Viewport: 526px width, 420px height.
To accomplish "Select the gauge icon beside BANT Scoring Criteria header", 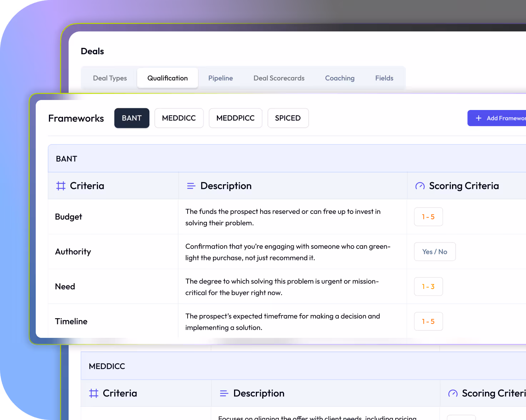I will tap(420, 186).
